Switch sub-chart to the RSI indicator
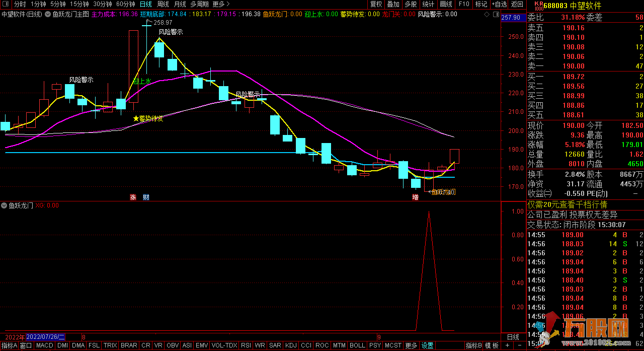Image resolution: width=644 pixels, height=351 pixels. [246, 345]
